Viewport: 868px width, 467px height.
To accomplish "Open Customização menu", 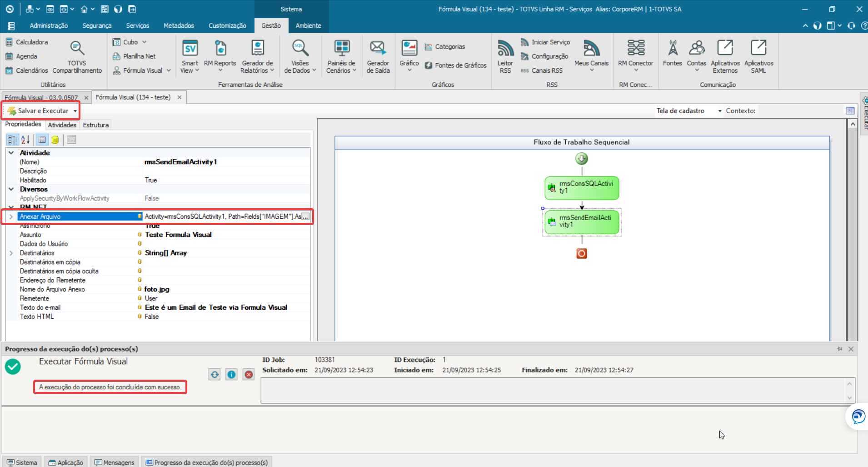I will pos(227,25).
